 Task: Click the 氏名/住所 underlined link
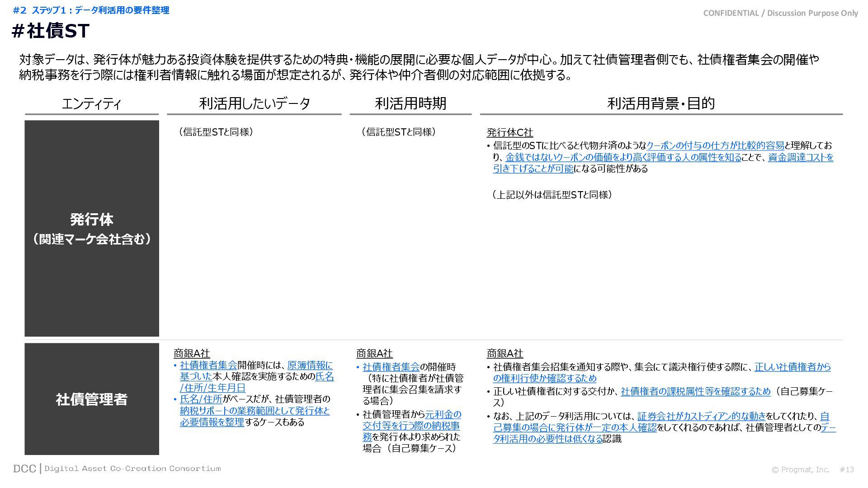(x=201, y=399)
